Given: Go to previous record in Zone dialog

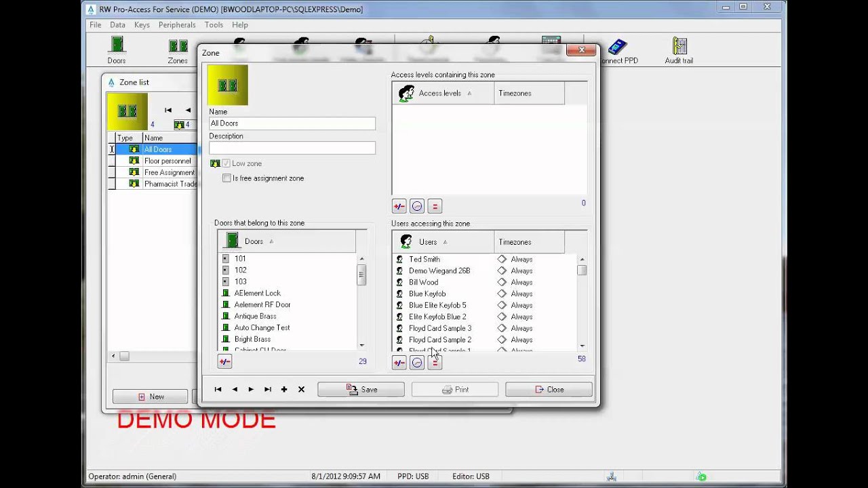Looking at the screenshot, I should (x=235, y=389).
